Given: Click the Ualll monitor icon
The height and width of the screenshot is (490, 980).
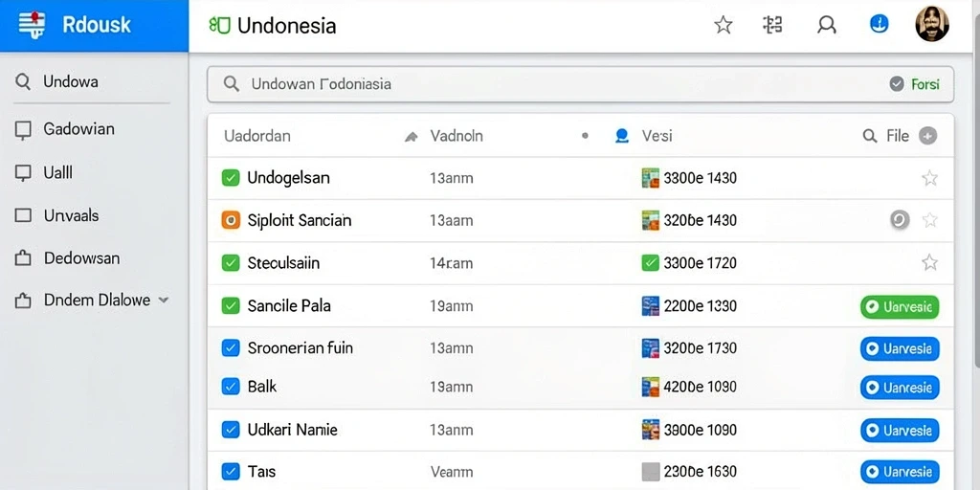Looking at the screenshot, I should [x=23, y=173].
